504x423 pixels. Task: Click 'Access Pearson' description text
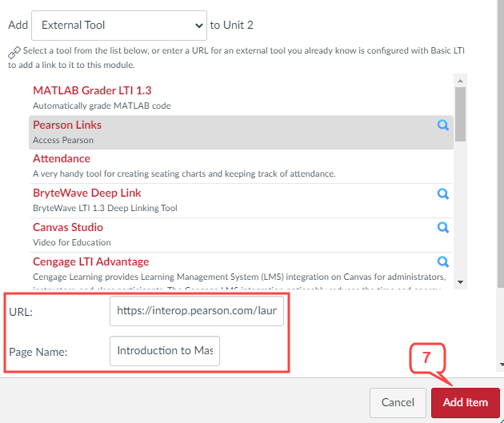click(63, 141)
